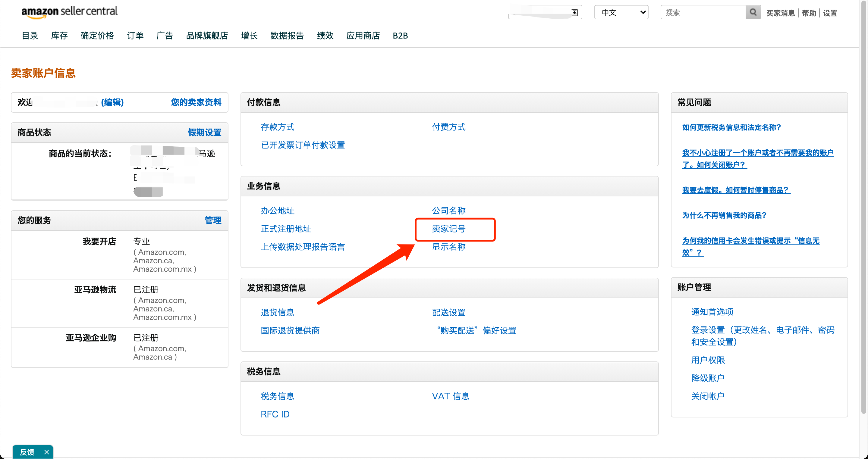This screenshot has height=459, width=868.
Task: Click 管理 next to 您的服务
Action: point(213,220)
